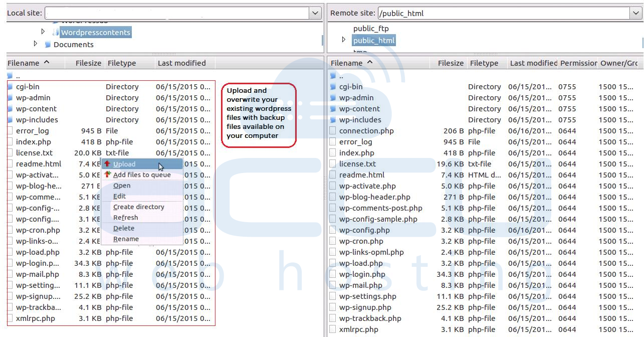Select remote wp-blog-header.php file name
Viewport: 644px width, 337px height.
coord(375,197)
